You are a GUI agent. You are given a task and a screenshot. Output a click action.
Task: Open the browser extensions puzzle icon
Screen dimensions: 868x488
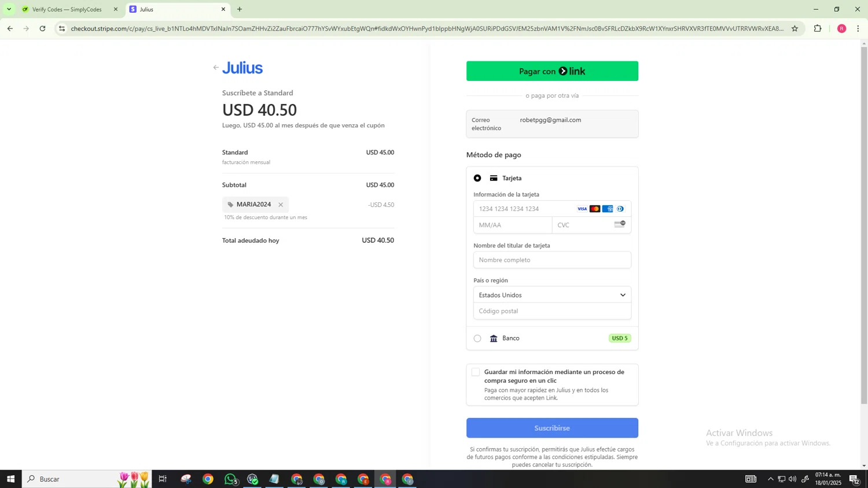pyautogui.click(x=818, y=28)
